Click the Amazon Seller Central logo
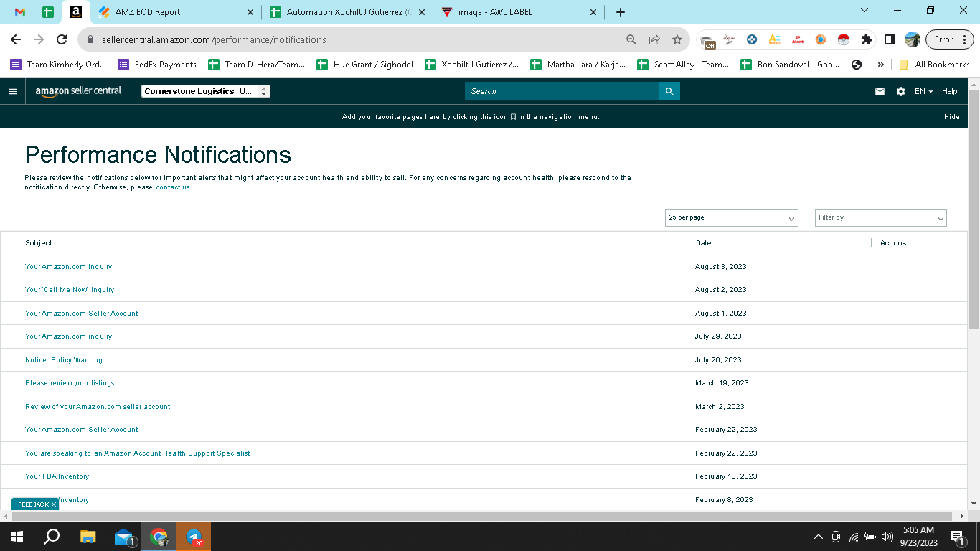The height and width of the screenshot is (551, 980). pos(78,91)
